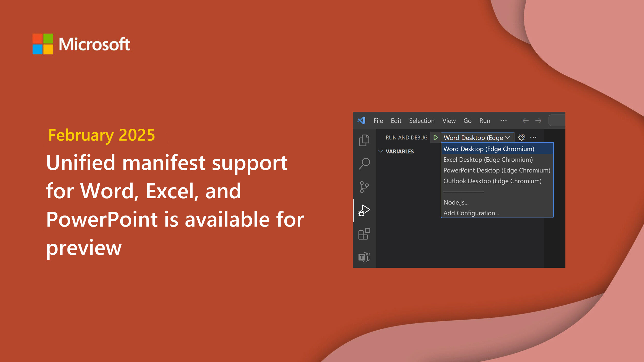Open the Run menu in menu bar
The image size is (644, 362).
[x=485, y=120]
